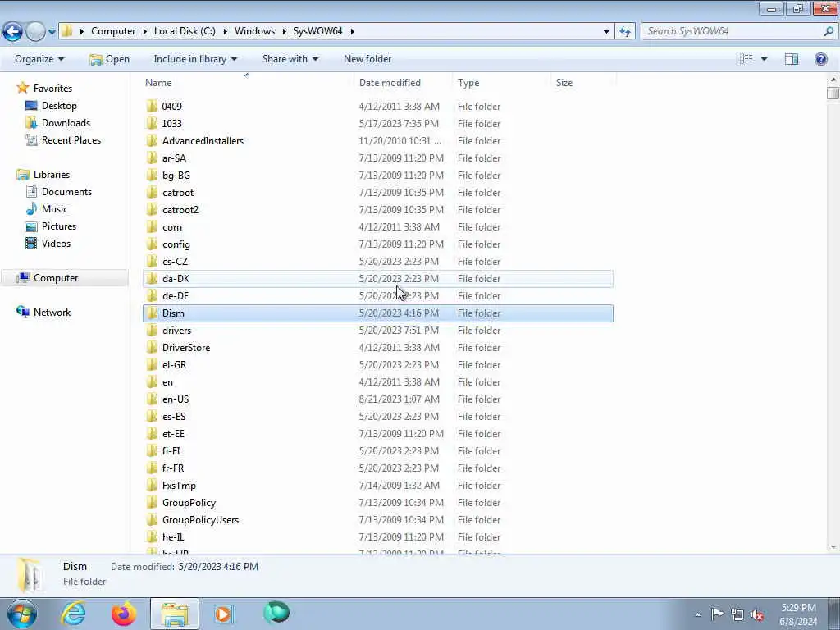Select the Dism folder icon
The image size is (840, 630).
click(x=152, y=313)
